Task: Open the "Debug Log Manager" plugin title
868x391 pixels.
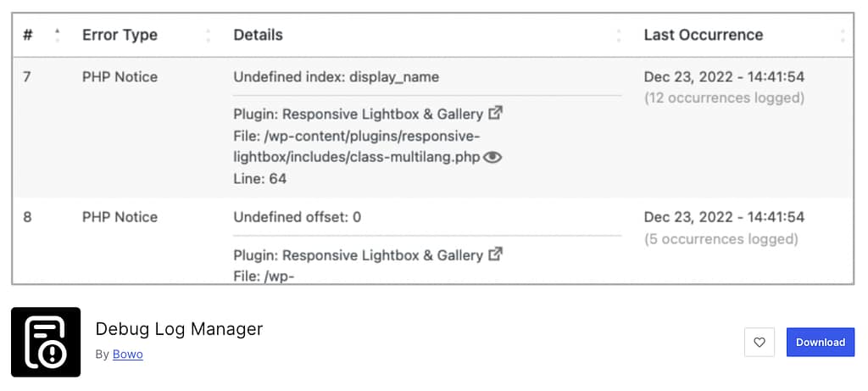Action: click(179, 329)
